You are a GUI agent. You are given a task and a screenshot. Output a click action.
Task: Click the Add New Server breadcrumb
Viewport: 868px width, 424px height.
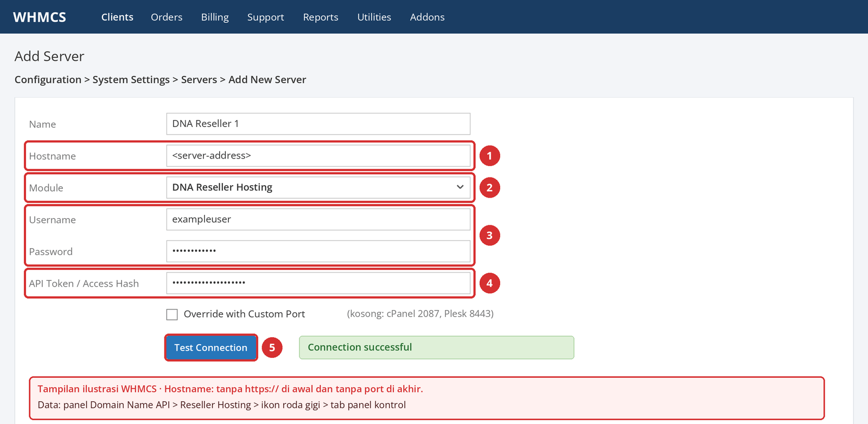pos(267,80)
